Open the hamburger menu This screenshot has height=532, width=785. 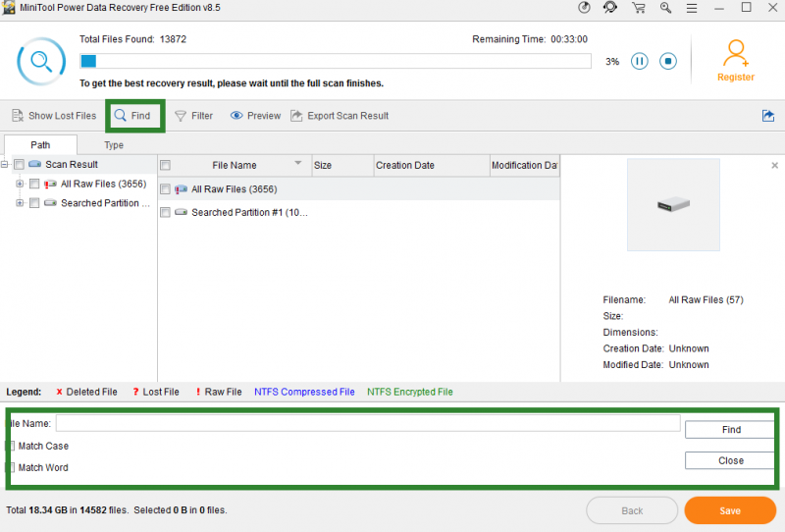coord(692,8)
